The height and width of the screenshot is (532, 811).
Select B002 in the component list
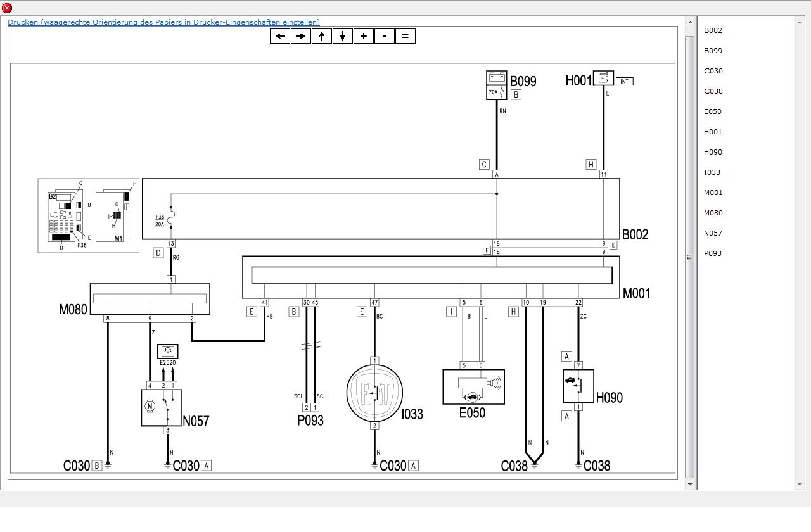tap(713, 30)
